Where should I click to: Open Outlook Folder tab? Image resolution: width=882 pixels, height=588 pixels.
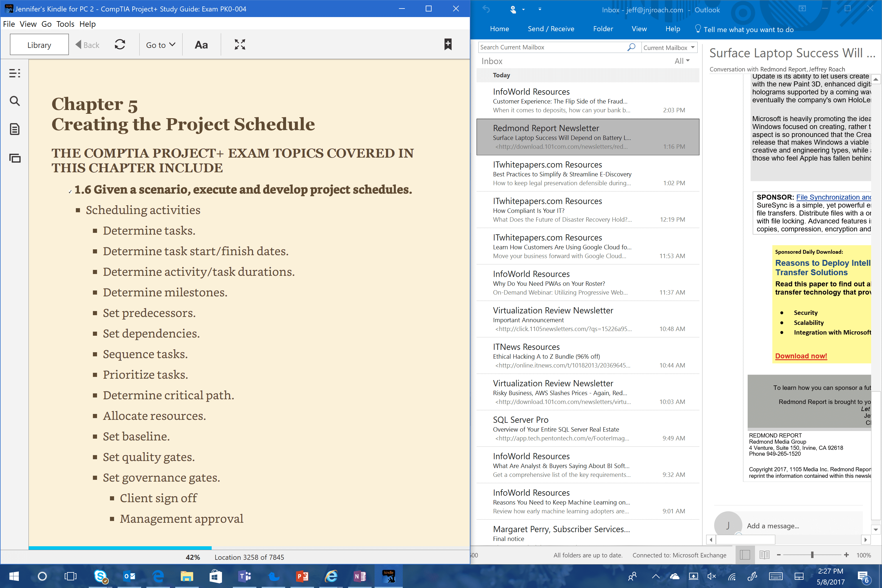coord(603,29)
